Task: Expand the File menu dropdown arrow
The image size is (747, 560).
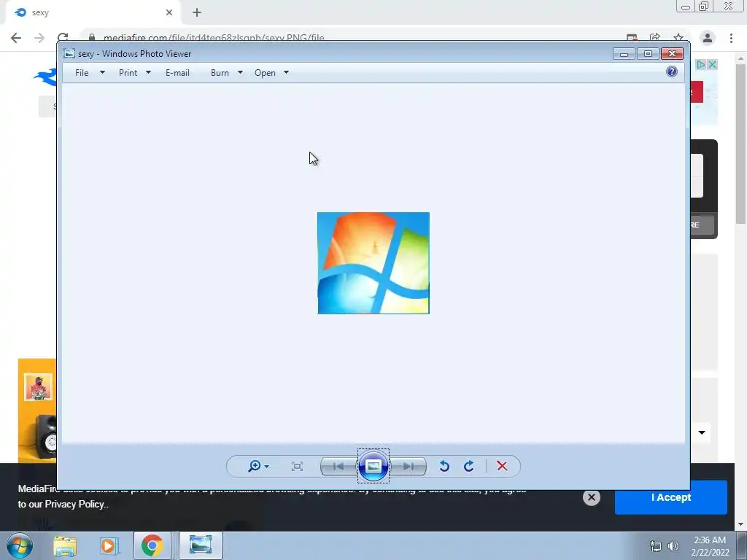Action: (x=102, y=72)
